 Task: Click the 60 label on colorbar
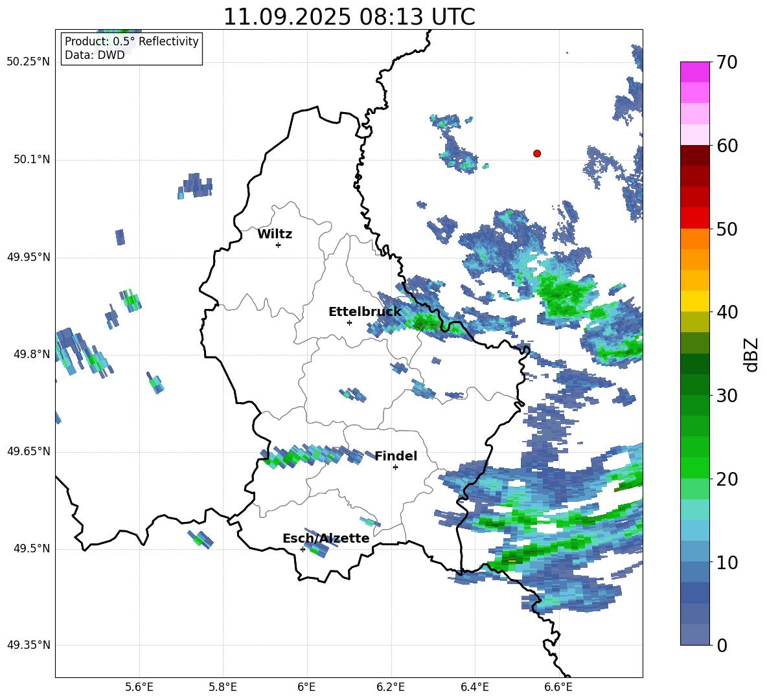(727, 146)
